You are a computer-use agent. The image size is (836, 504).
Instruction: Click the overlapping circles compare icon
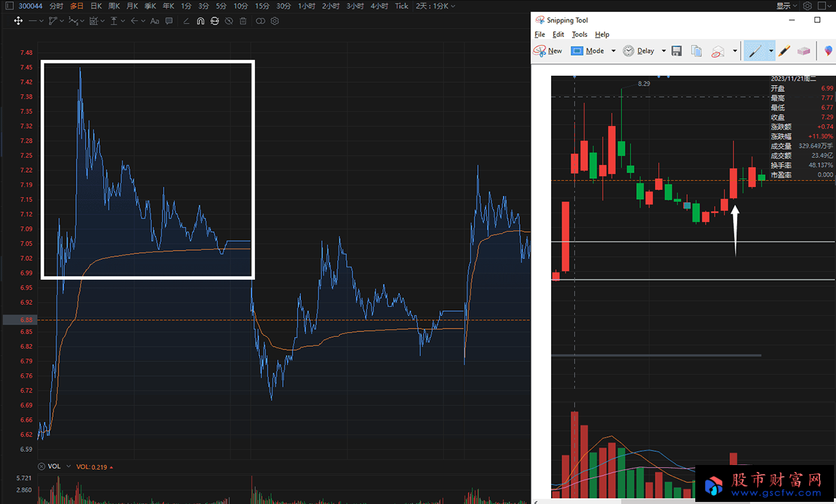pyautogui.click(x=261, y=21)
